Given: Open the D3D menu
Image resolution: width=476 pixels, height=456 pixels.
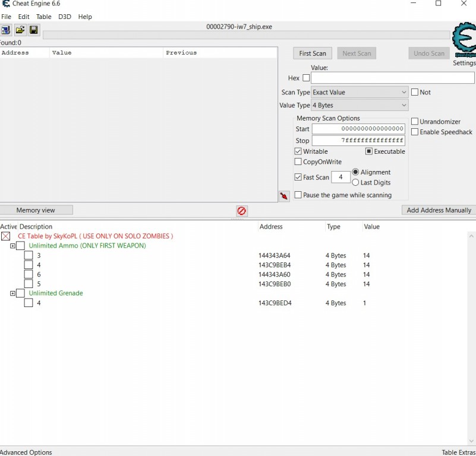Looking at the screenshot, I should click(64, 17).
